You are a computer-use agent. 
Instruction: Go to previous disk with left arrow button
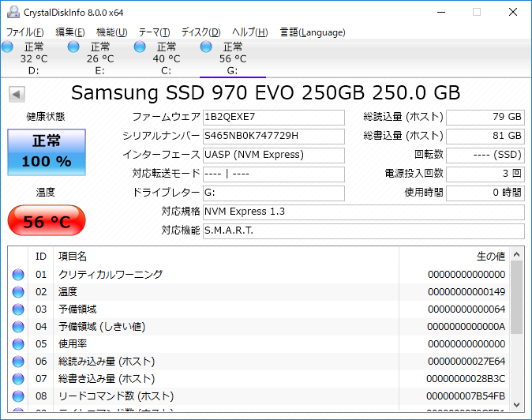(x=17, y=94)
